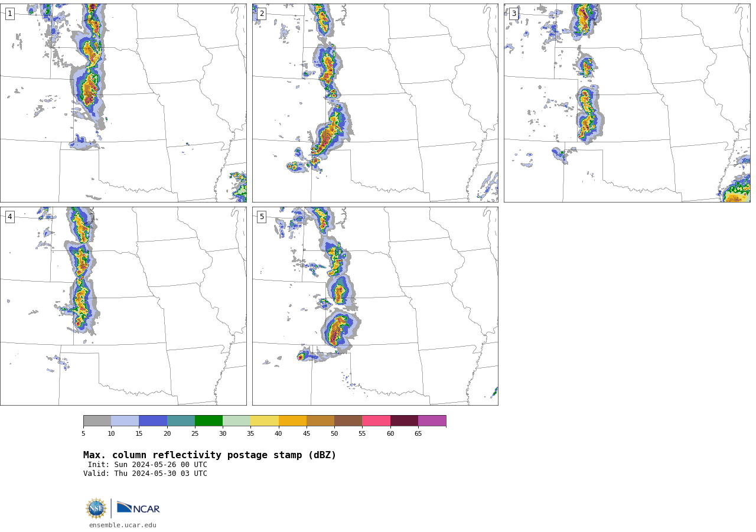The image size is (756, 532).
Task: Click the teal 20-25 dBZ swatch
Action: pos(181,420)
